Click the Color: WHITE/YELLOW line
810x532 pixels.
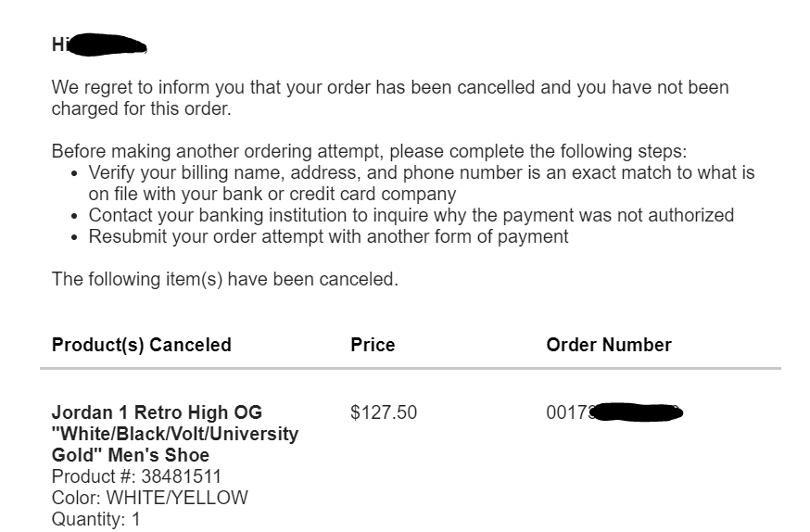(150, 498)
